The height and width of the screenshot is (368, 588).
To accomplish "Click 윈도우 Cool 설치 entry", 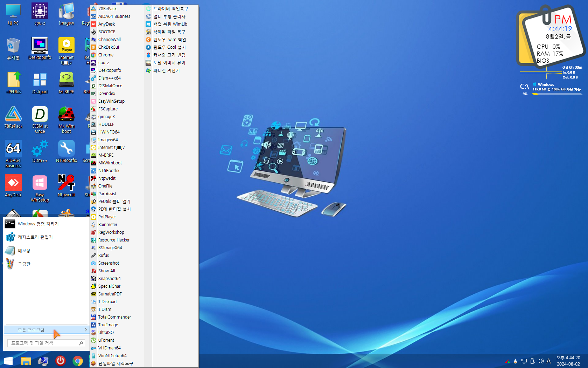I will coord(171,47).
